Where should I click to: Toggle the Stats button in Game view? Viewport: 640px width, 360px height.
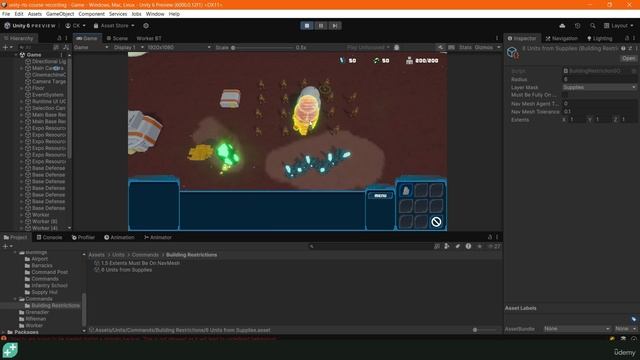[x=465, y=47]
